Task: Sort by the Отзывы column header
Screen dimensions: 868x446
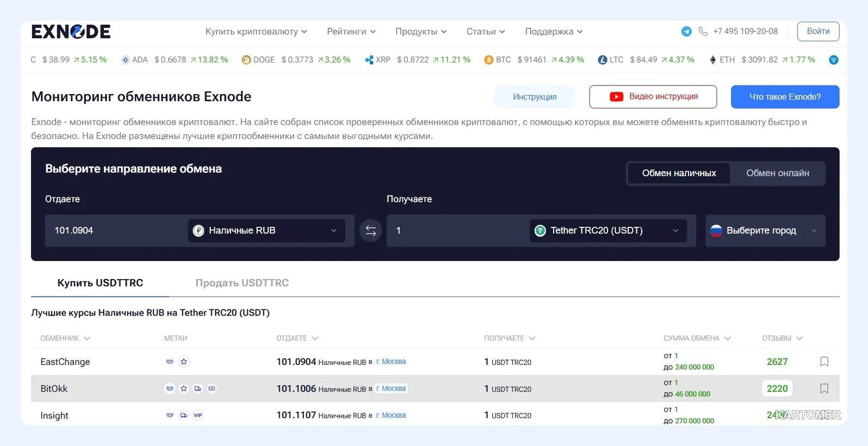Action: (782, 338)
